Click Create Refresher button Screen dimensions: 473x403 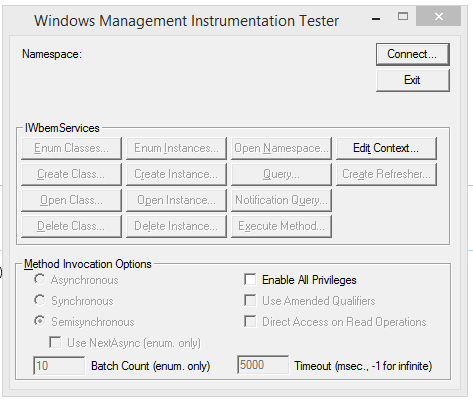pyautogui.click(x=386, y=174)
